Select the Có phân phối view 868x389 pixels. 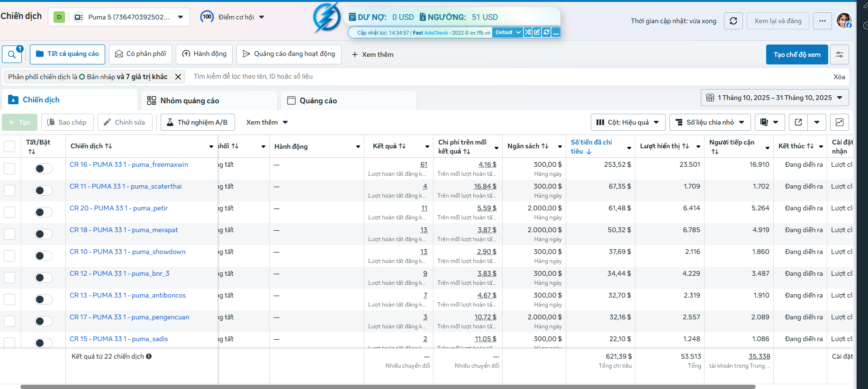click(140, 54)
